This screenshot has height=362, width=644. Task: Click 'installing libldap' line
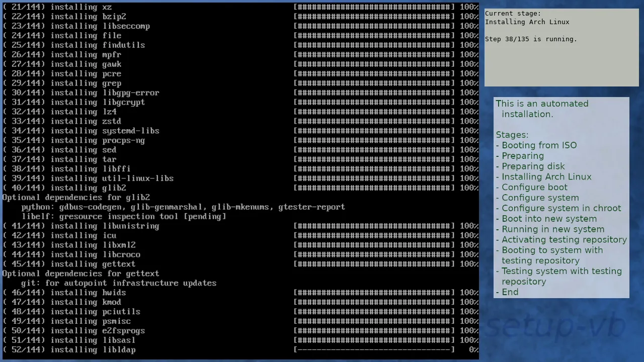coord(240,350)
